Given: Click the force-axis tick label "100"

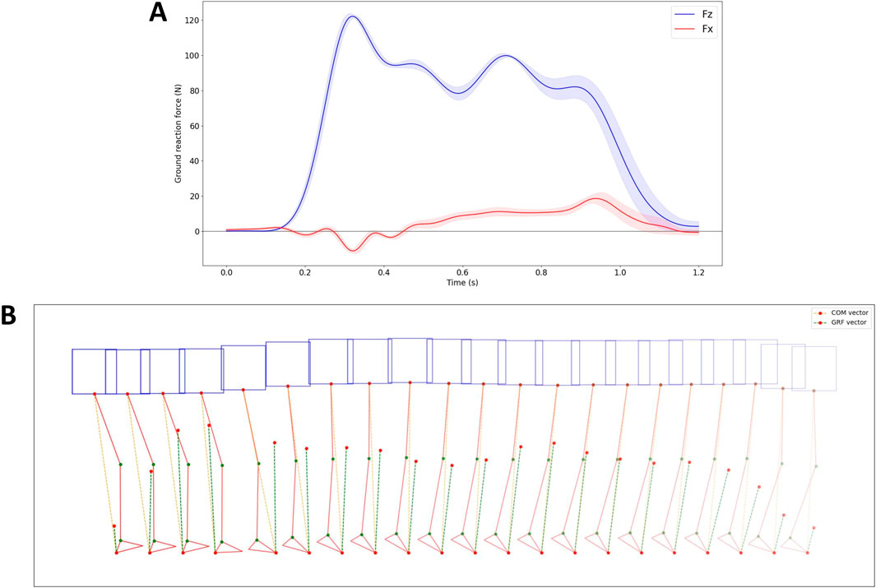Looking at the screenshot, I should tap(192, 56).
